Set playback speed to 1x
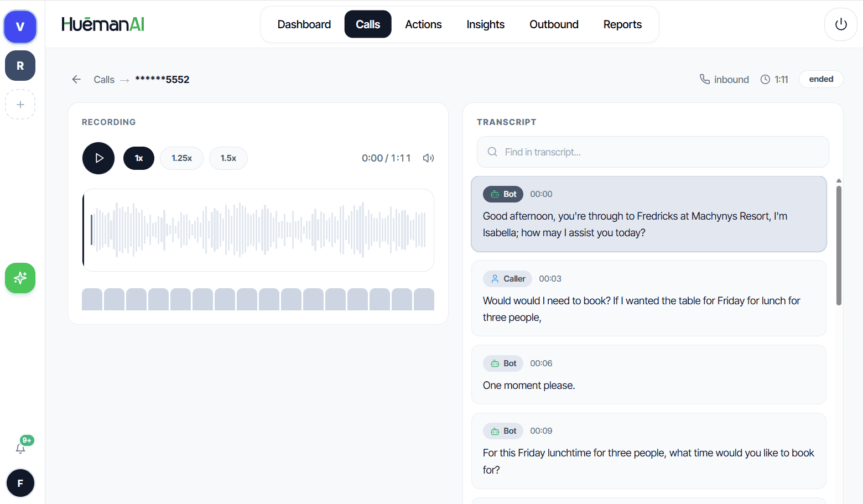This screenshot has height=504, width=863. click(x=139, y=158)
